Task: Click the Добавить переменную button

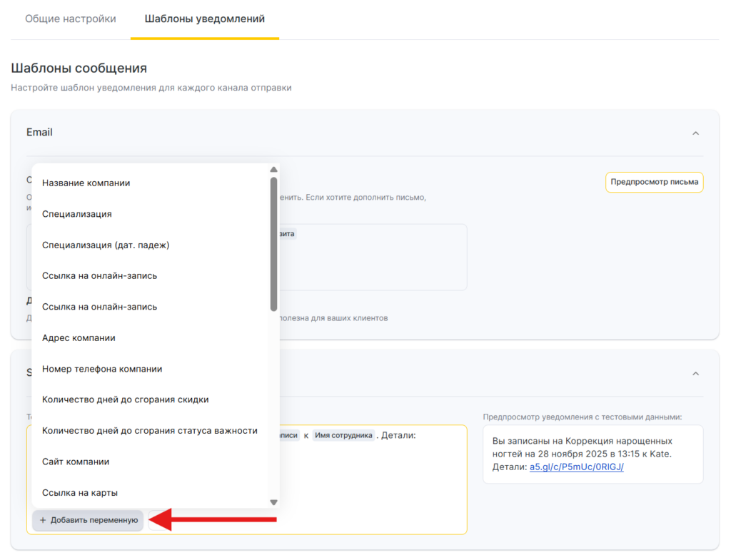Action: (x=89, y=521)
